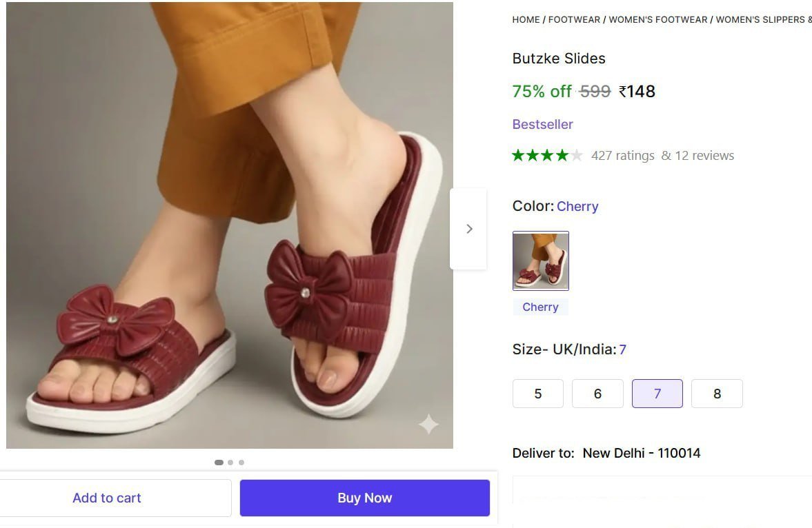Select the third image carousel dot
The height and width of the screenshot is (528, 812).
tap(241, 463)
